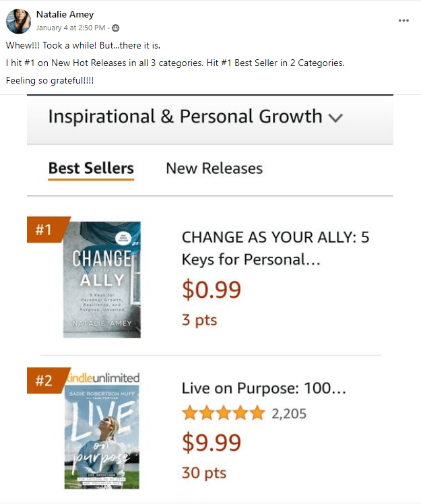The width and height of the screenshot is (421, 504).
Task: Click the audience privacy icon beside timestamp
Action: pyautogui.click(x=116, y=28)
